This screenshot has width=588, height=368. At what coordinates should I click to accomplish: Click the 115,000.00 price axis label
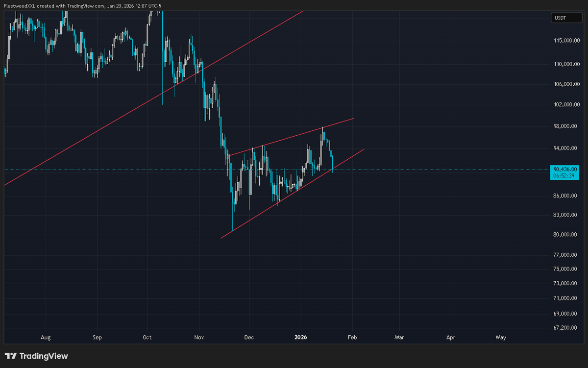567,41
